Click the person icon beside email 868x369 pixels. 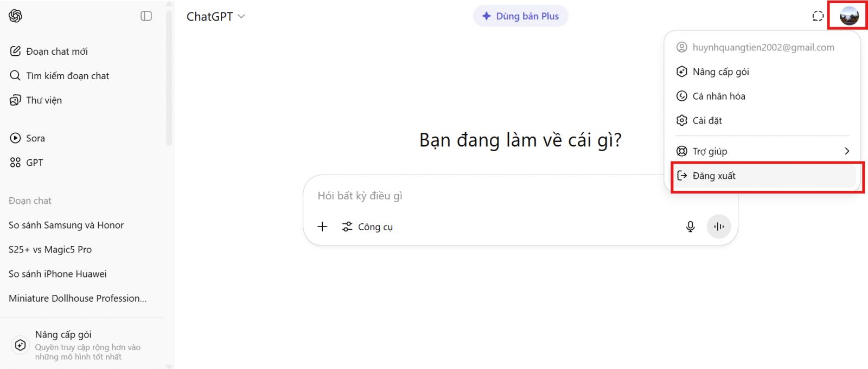click(x=682, y=47)
